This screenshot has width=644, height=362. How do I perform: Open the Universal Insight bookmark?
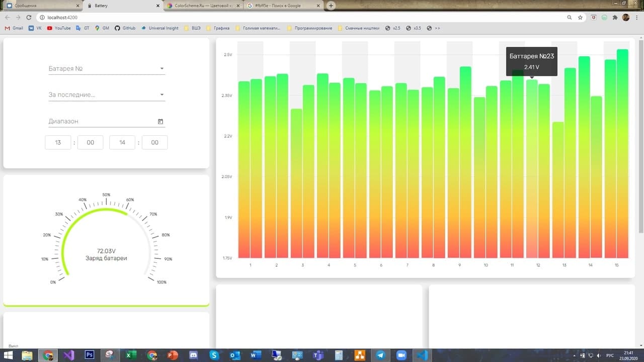click(x=160, y=28)
